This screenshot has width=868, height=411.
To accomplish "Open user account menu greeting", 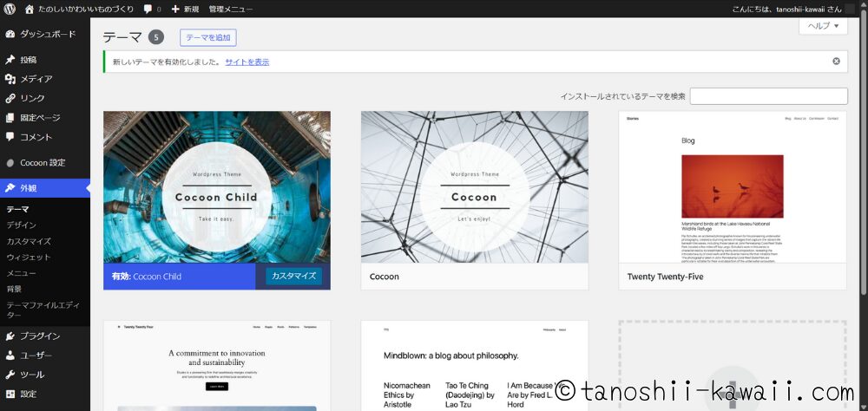I will [x=786, y=9].
